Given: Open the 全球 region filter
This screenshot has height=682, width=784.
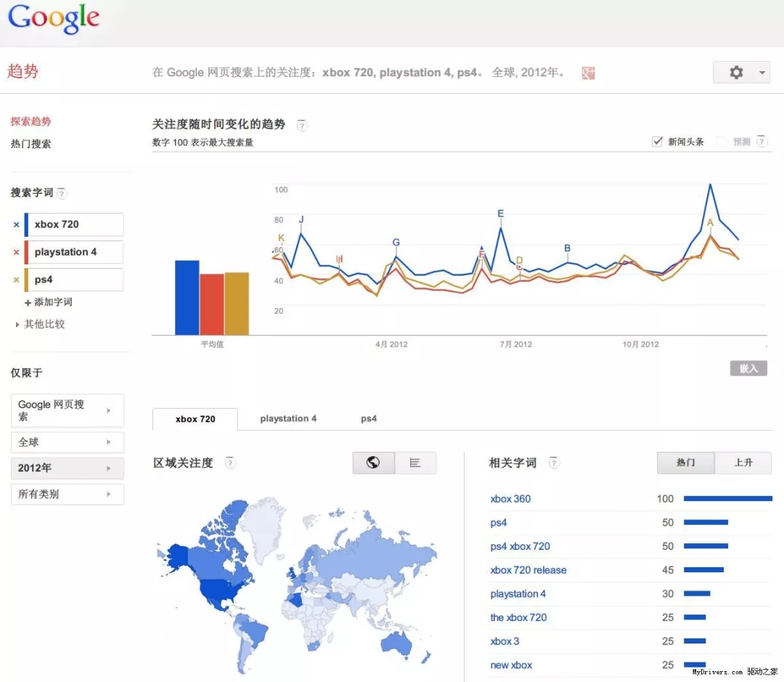Looking at the screenshot, I should click(x=67, y=442).
